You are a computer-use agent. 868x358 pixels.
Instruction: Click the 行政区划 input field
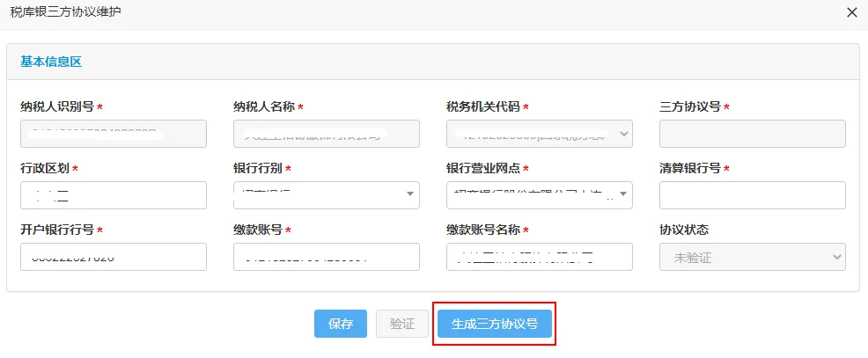(x=114, y=195)
